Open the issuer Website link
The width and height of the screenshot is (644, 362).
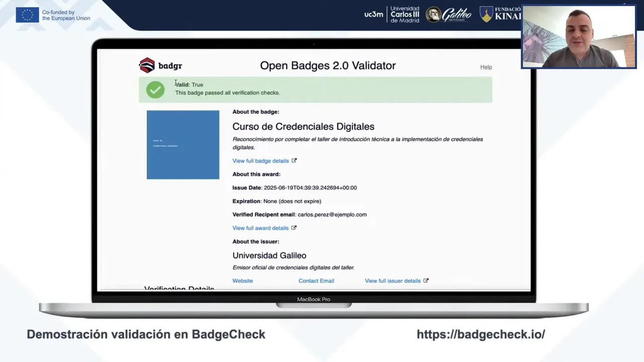click(x=243, y=281)
